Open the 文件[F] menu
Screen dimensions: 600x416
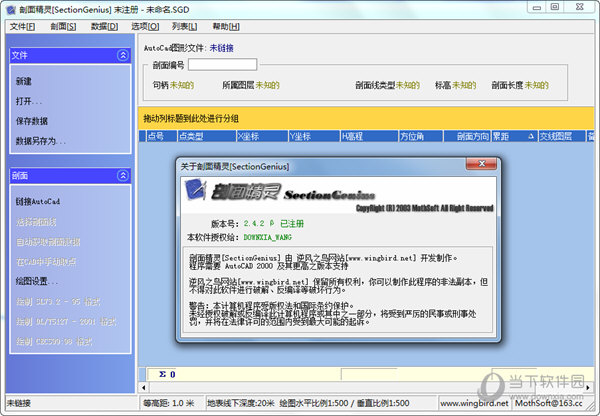pyautogui.click(x=22, y=26)
